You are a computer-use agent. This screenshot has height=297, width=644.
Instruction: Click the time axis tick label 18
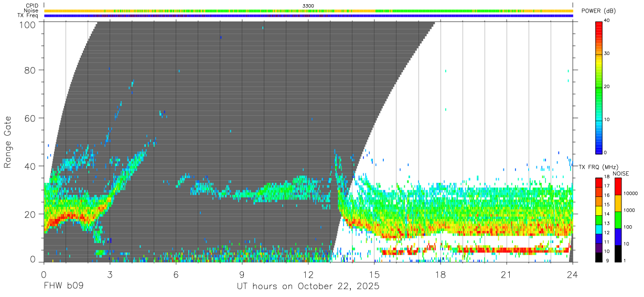coord(441,274)
